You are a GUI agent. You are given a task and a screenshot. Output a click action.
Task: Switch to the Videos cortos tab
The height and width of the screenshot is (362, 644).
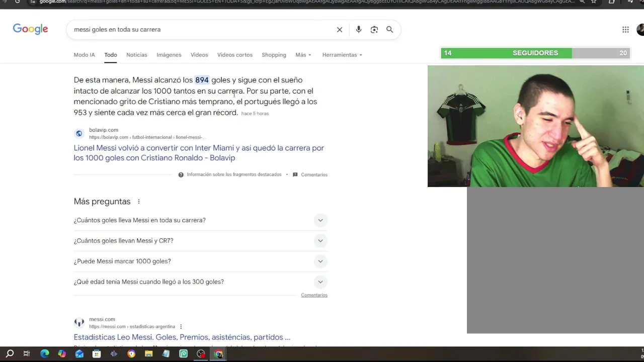[x=235, y=55]
